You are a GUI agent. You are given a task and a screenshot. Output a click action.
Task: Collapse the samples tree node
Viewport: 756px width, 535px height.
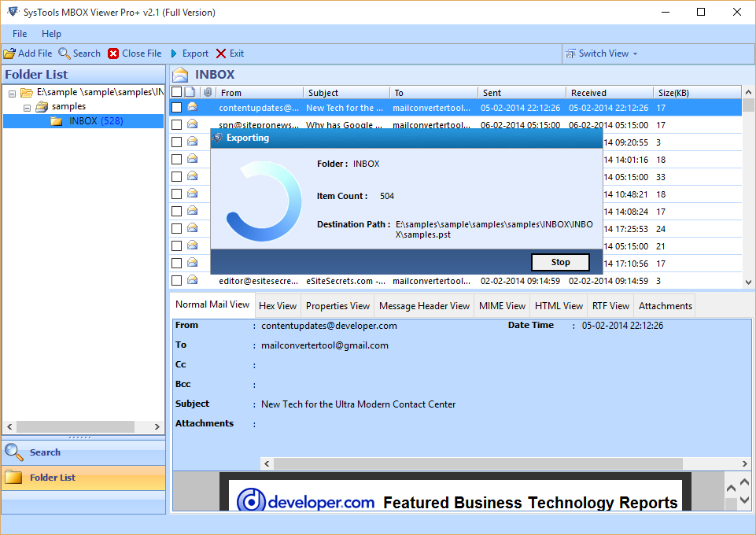(x=28, y=108)
